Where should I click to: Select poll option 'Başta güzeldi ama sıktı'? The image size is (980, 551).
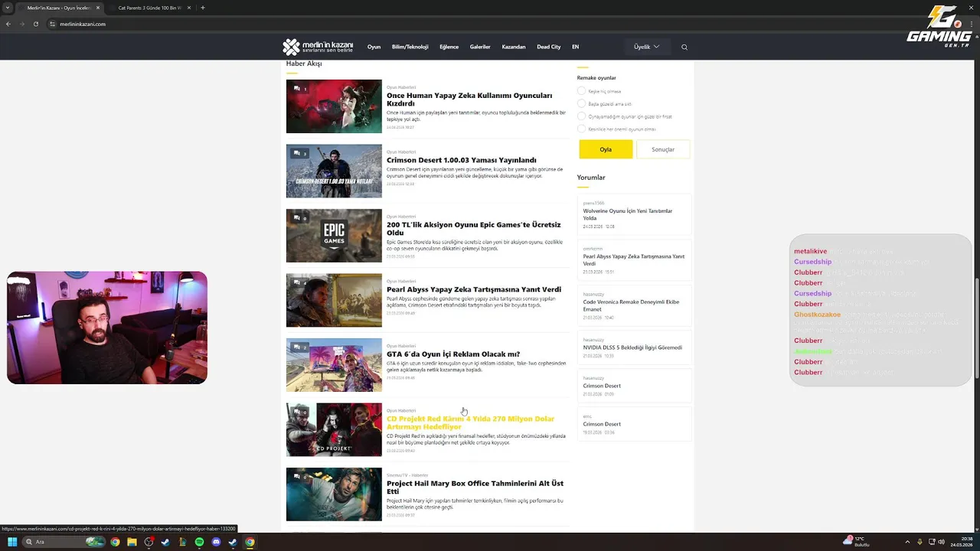pos(582,103)
